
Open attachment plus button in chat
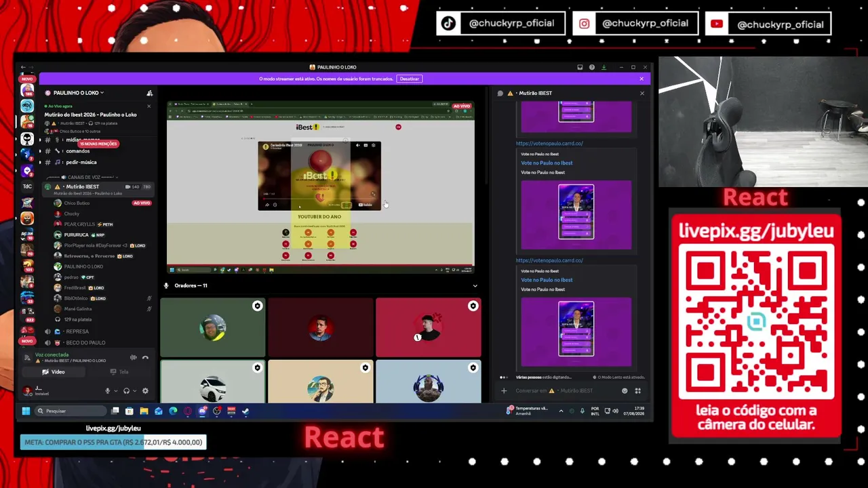click(x=503, y=390)
